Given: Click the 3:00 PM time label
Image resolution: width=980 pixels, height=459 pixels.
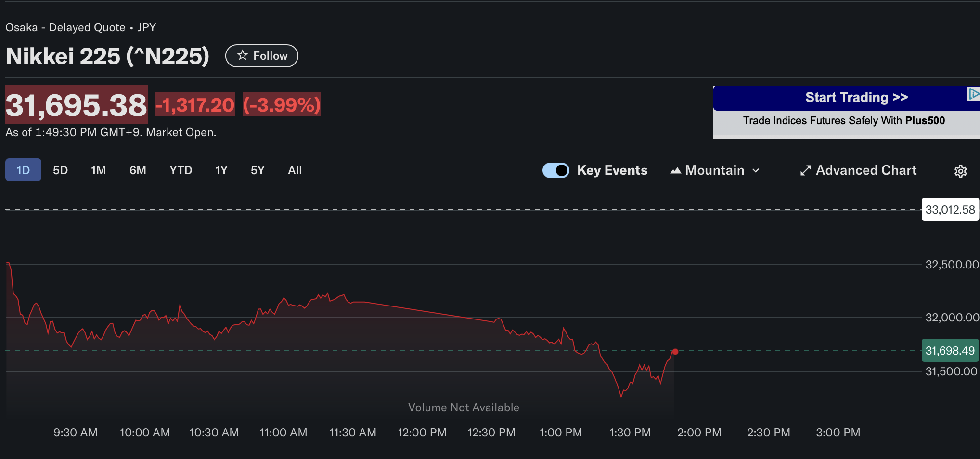Looking at the screenshot, I should pos(838,433).
